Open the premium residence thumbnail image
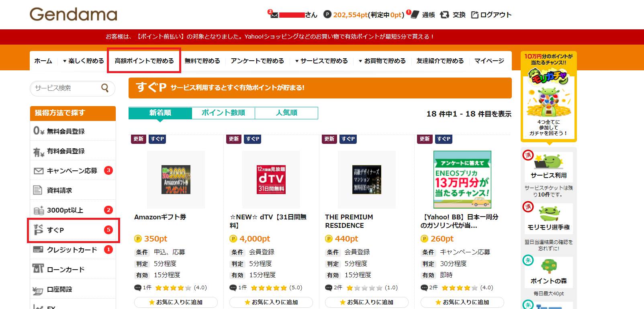644x309 pixels. point(367,180)
